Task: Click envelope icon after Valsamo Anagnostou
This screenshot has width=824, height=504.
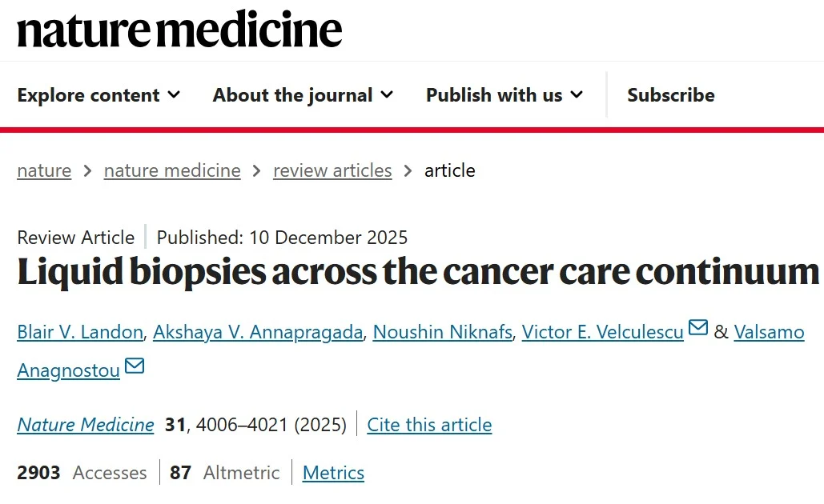Action: pos(135,366)
